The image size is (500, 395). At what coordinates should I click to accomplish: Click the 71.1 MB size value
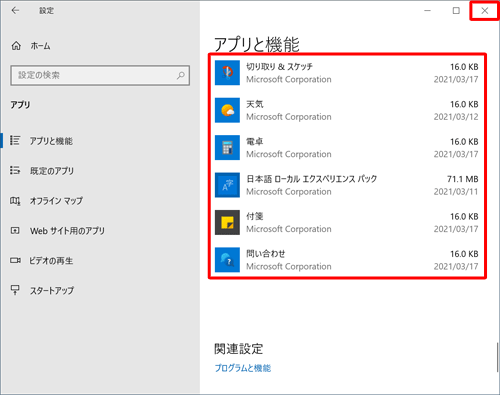pos(462,179)
